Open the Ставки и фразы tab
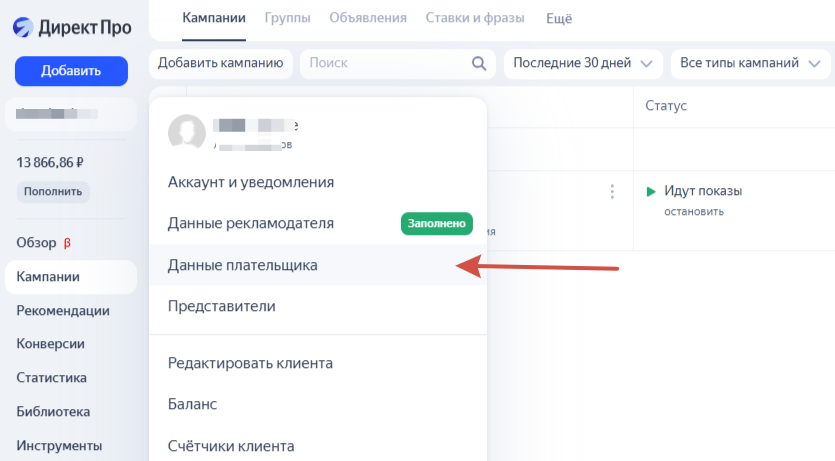 476,18
